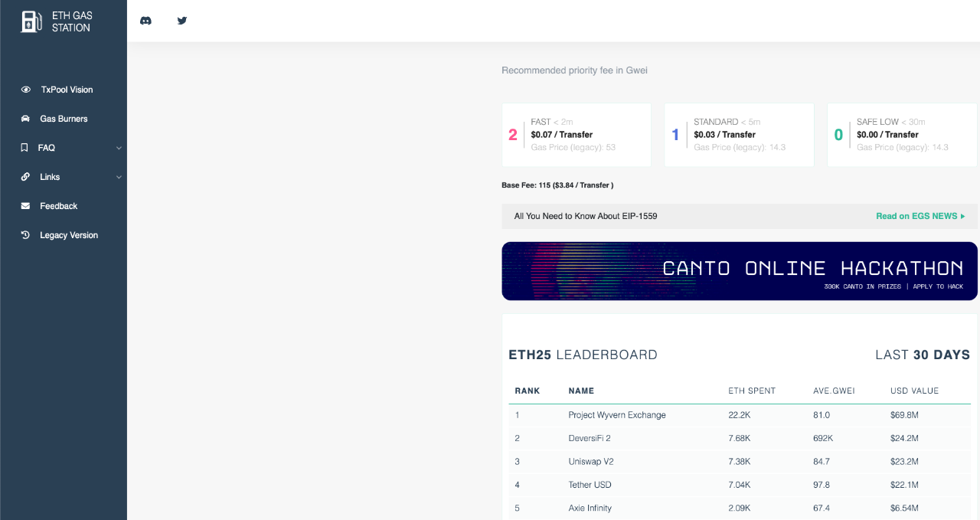Click the RANK column header
980x520 pixels.
coord(527,391)
